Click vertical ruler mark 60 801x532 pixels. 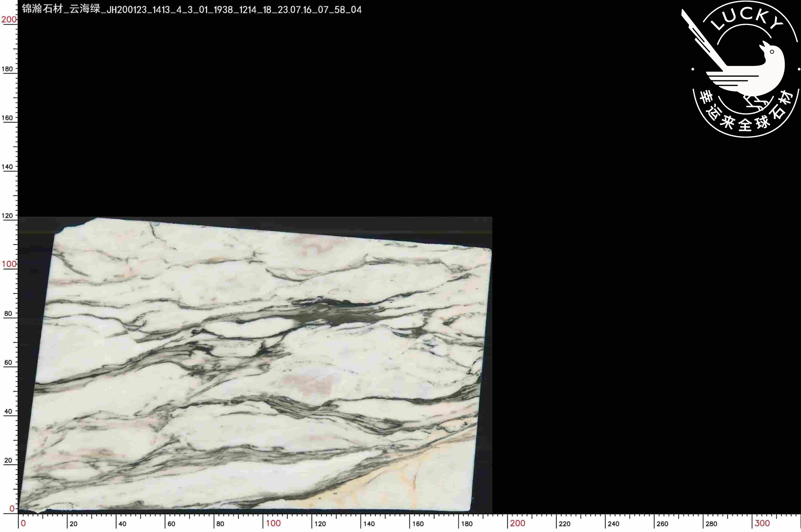click(8, 362)
